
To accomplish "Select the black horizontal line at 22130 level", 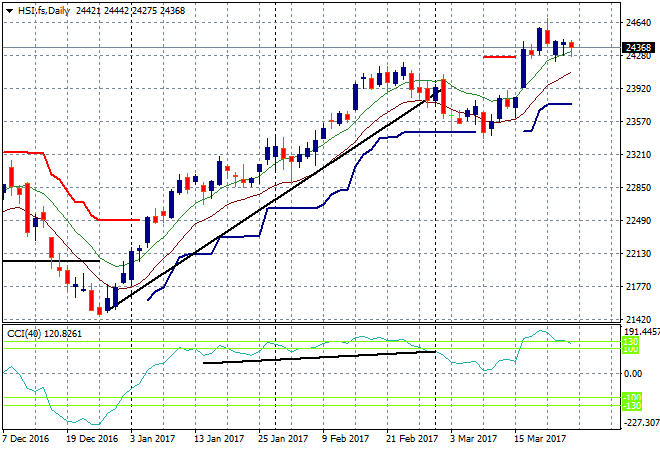I will [51, 261].
